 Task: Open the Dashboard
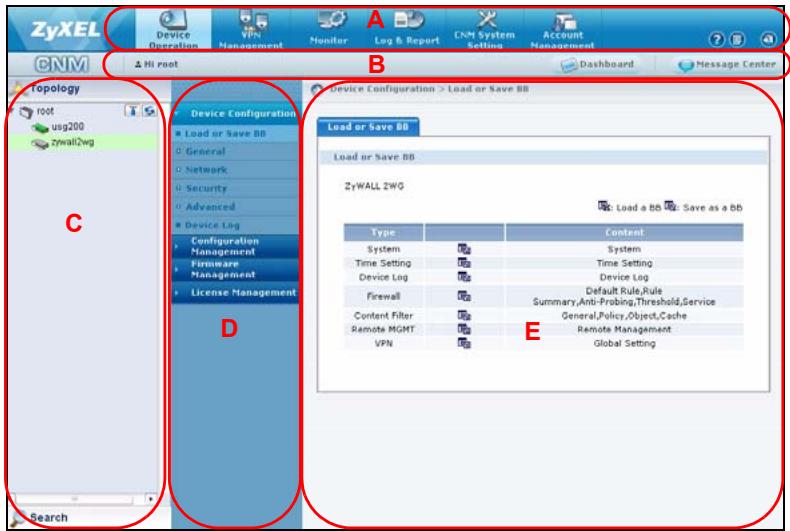[598, 64]
